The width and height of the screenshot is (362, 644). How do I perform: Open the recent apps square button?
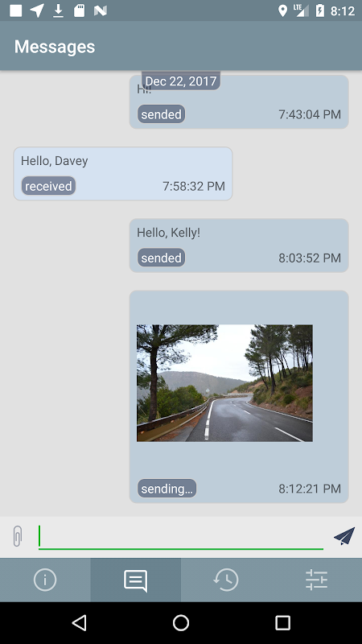[283, 622]
